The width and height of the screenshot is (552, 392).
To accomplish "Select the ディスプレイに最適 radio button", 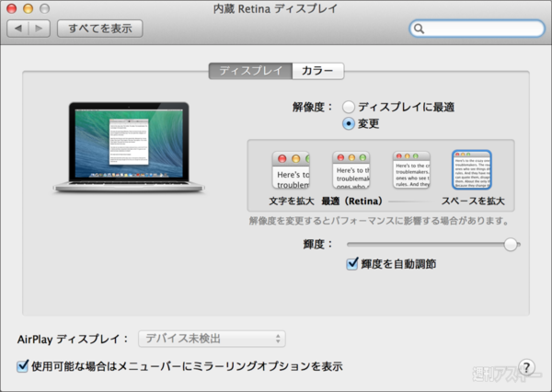I will [349, 107].
